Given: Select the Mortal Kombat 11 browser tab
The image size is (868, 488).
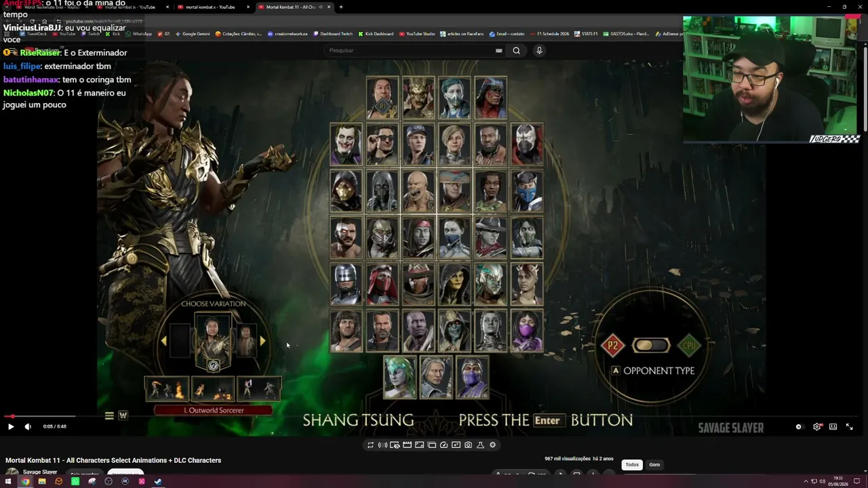Looking at the screenshot, I should coord(295,7).
